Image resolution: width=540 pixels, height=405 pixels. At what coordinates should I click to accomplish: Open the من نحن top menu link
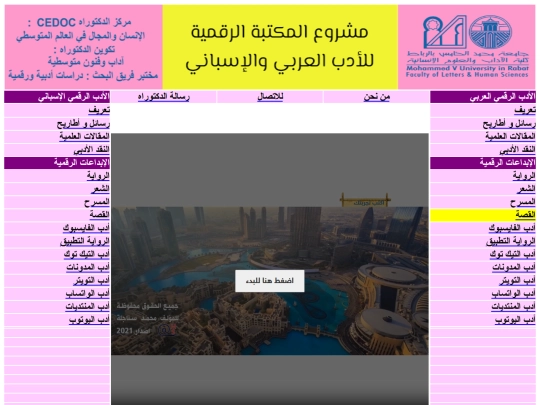tap(377, 97)
